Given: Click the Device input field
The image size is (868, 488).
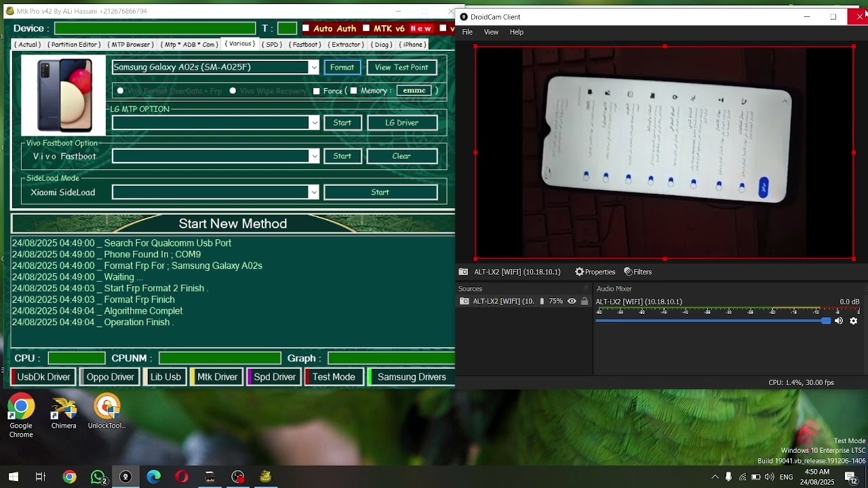Looking at the screenshot, I should pyautogui.click(x=155, y=28).
